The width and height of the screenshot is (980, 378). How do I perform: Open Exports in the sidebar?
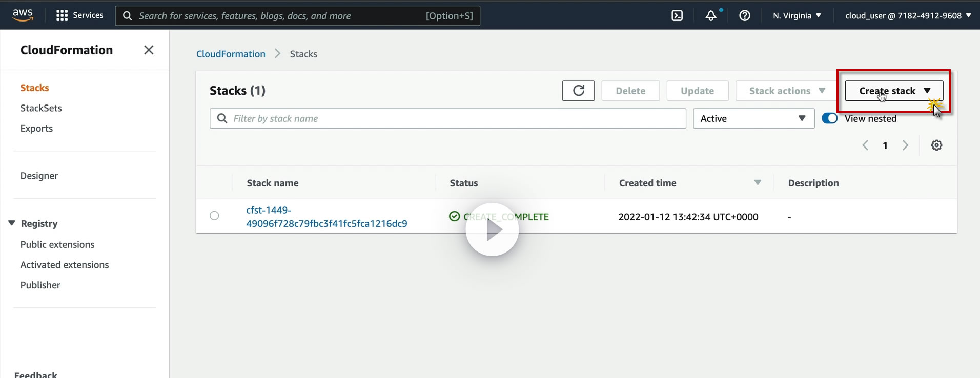pyautogui.click(x=36, y=129)
